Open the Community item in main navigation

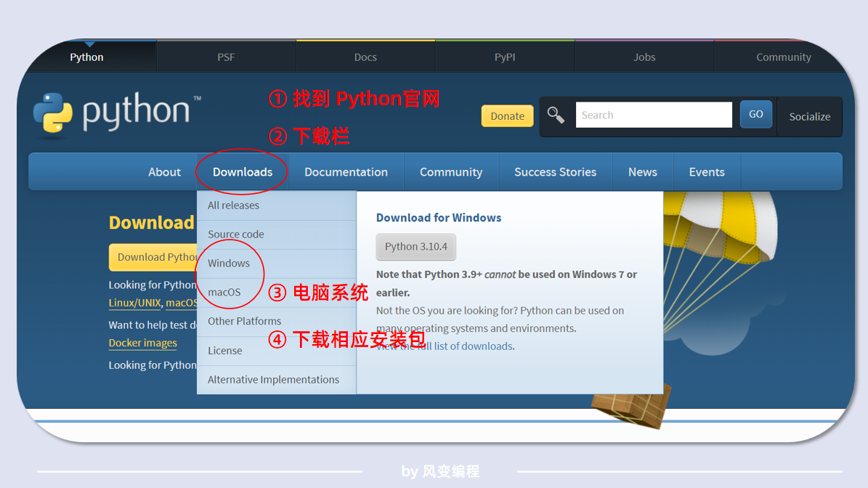coord(451,172)
